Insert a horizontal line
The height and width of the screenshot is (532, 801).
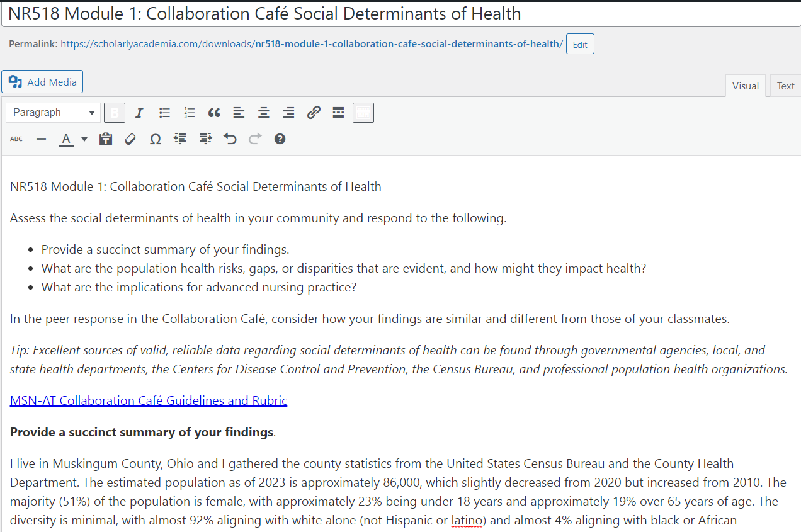click(42, 139)
